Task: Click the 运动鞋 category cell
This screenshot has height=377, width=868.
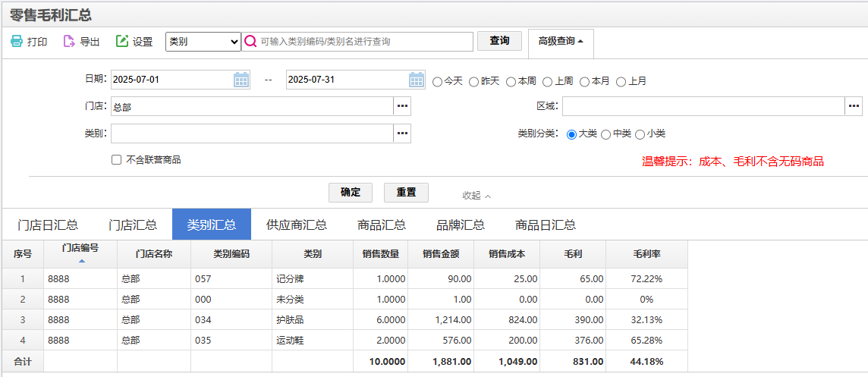Action: (313, 341)
